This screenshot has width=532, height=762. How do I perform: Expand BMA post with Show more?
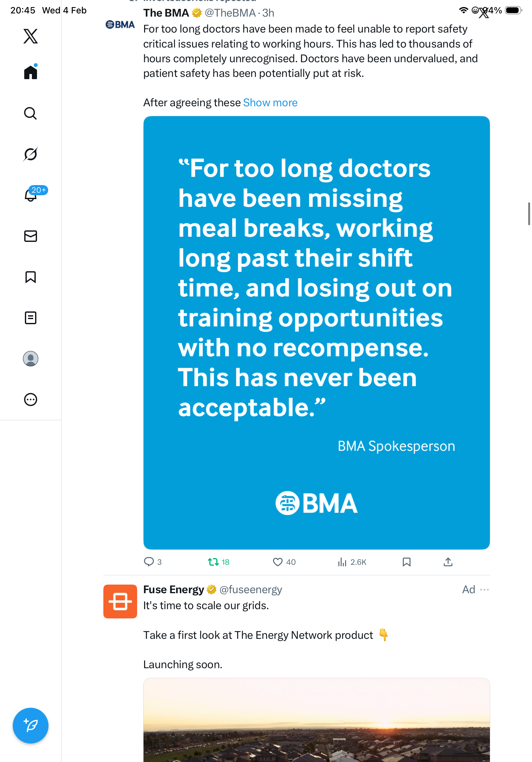(x=270, y=102)
